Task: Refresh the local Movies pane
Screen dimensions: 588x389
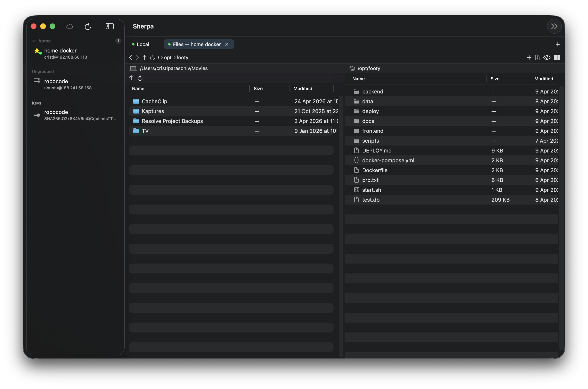Action: tap(140, 78)
